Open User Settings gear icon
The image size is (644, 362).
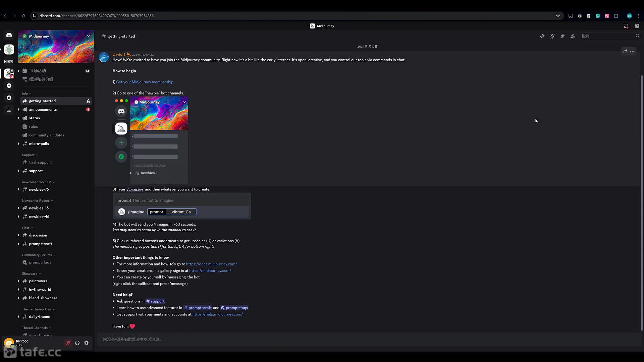click(87, 343)
